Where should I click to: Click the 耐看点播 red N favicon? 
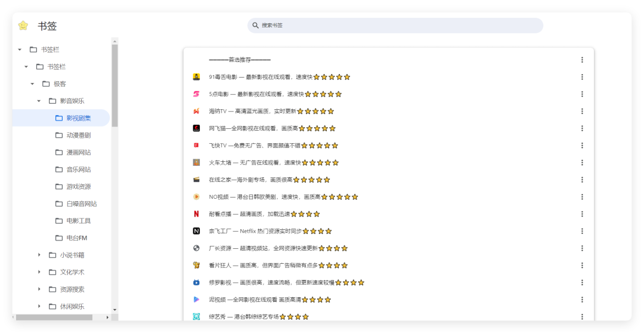click(196, 214)
